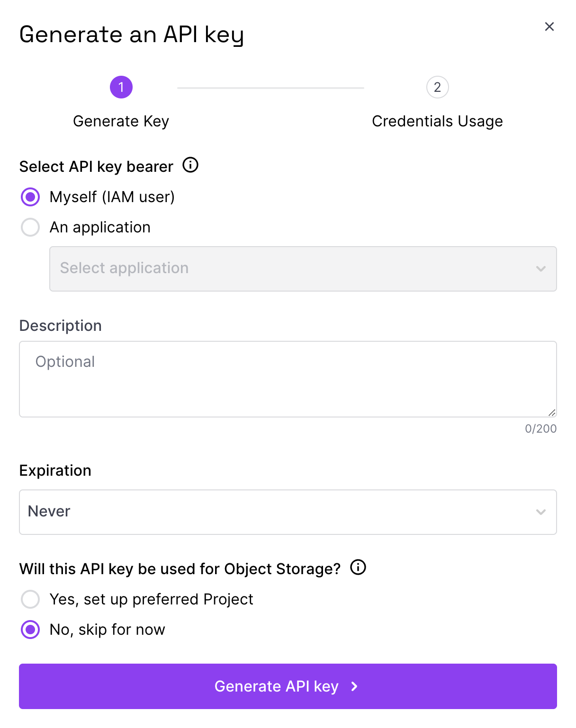Click the step 1 circle indicator
Screen dimensions: 576x728
coord(121,87)
